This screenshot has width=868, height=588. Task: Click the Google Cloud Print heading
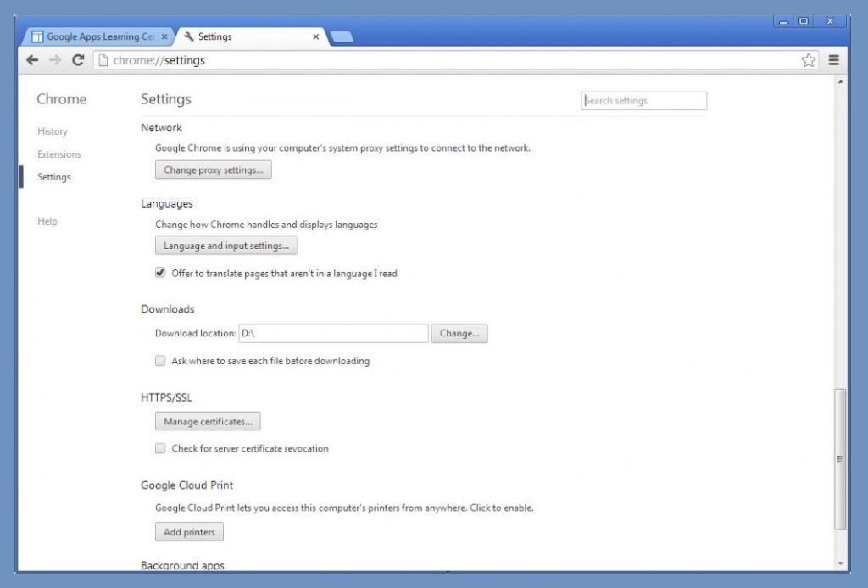tap(186, 485)
